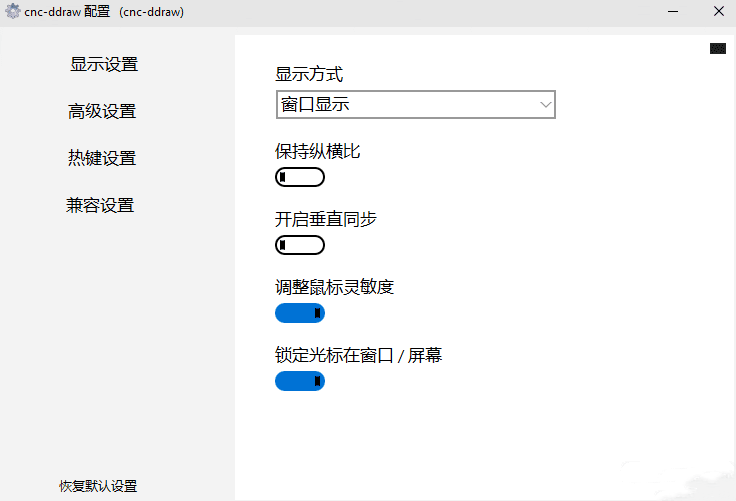Click the 恢复默认设置 button
The width and height of the screenshot is (736, 501).
click(x=98, y=486)
